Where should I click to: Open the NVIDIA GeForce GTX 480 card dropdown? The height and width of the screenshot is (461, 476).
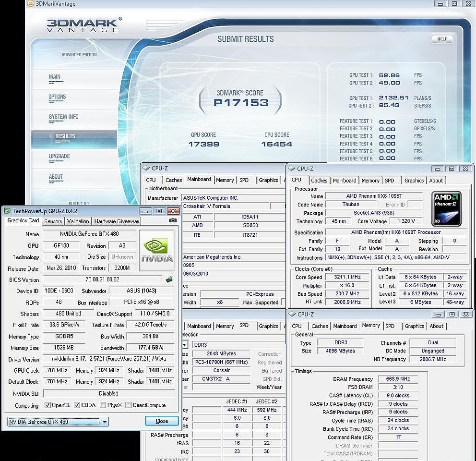105,422
